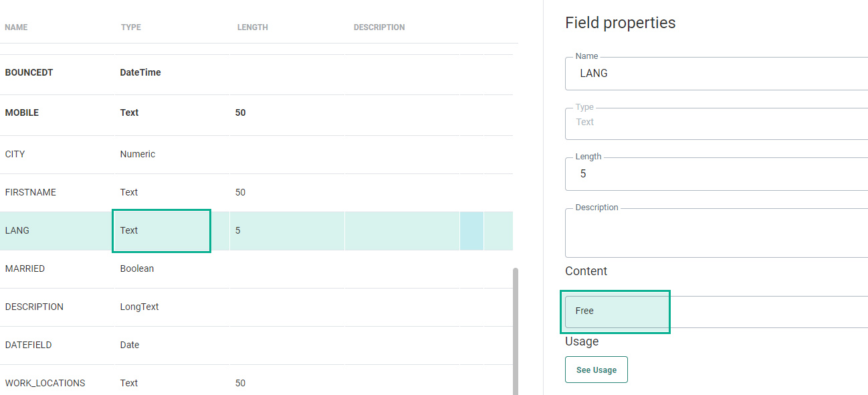
Task: Select the BOUNCEDT field row
Action: (29, 72)
